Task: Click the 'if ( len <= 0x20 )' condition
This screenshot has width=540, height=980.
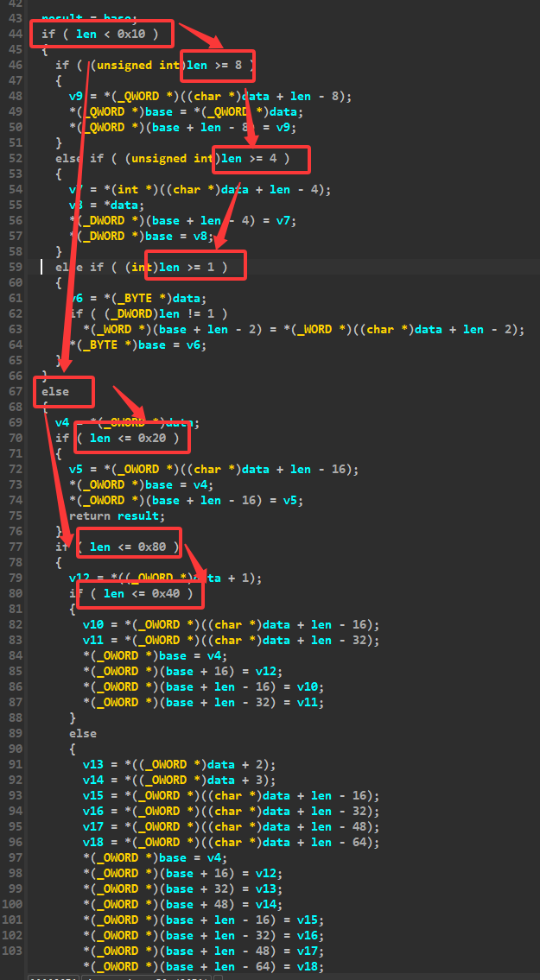Action: [x=117, y=438]
